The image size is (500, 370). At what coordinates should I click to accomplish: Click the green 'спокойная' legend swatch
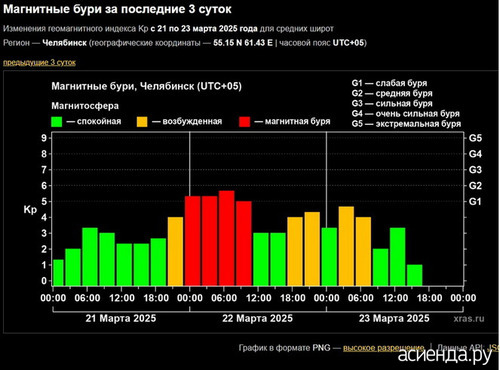pyautogui.click(x=57, y=122)
